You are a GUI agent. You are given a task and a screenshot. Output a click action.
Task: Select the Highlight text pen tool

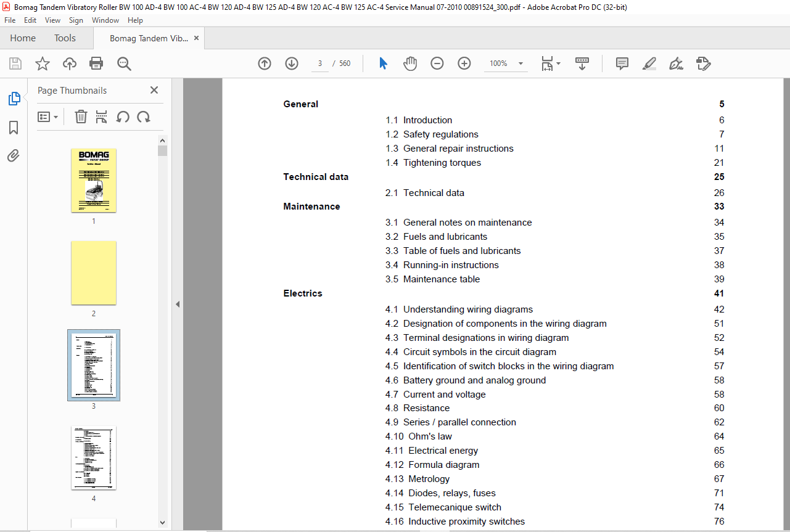pyautogui.click(x=649, y=63)
